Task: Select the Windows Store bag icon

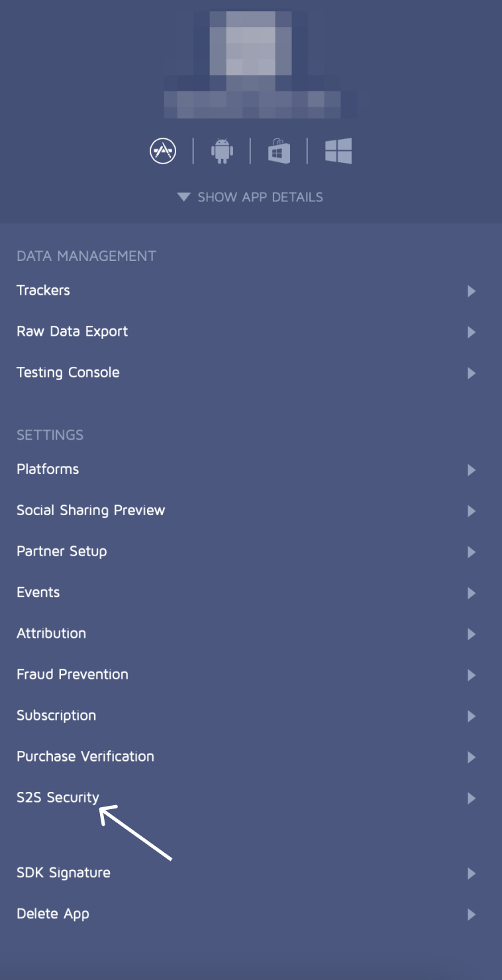Action: (279, 151)
